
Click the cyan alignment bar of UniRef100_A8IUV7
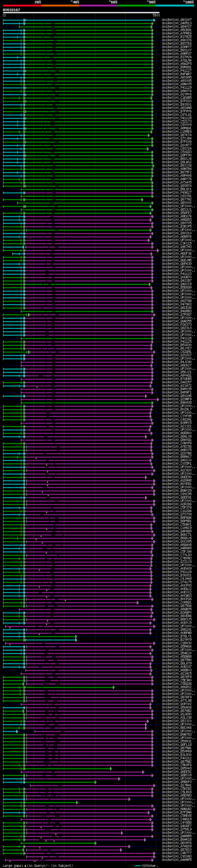[x=90, y=20]
